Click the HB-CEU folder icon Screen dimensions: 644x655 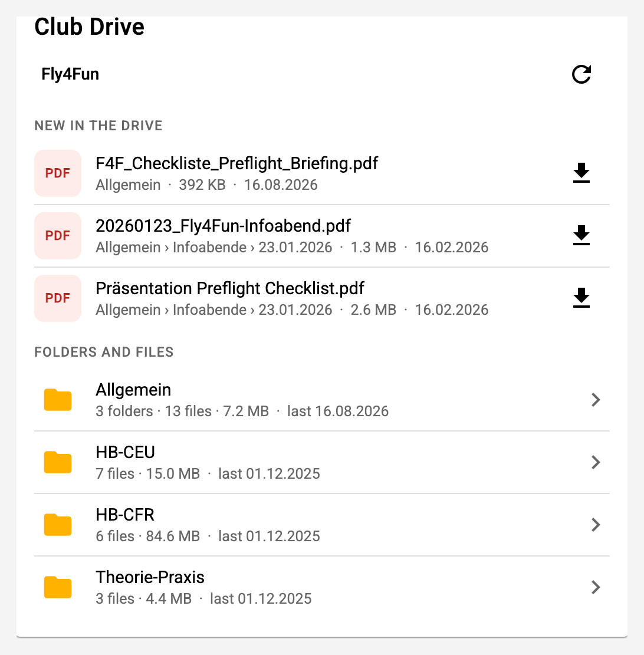coord(58,462)
